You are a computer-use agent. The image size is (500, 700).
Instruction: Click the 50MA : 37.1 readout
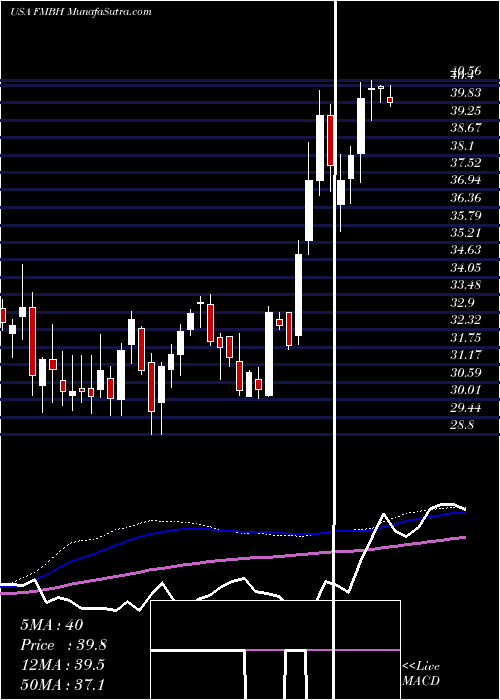[62, 684]
